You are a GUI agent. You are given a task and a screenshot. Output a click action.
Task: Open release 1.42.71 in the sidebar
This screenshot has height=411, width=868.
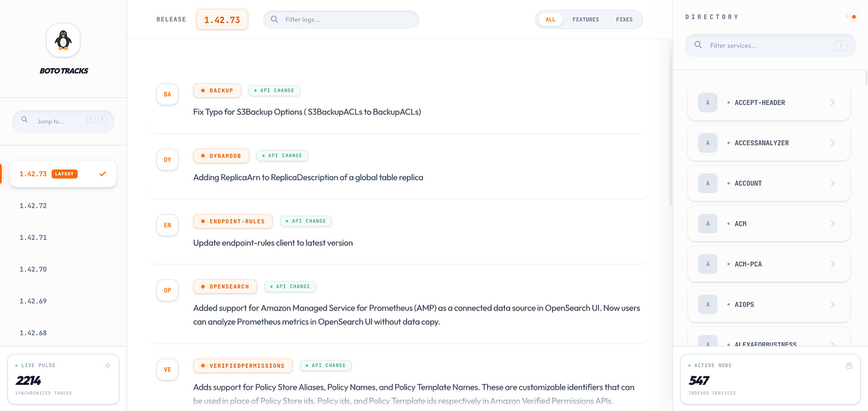coord(63,237)
